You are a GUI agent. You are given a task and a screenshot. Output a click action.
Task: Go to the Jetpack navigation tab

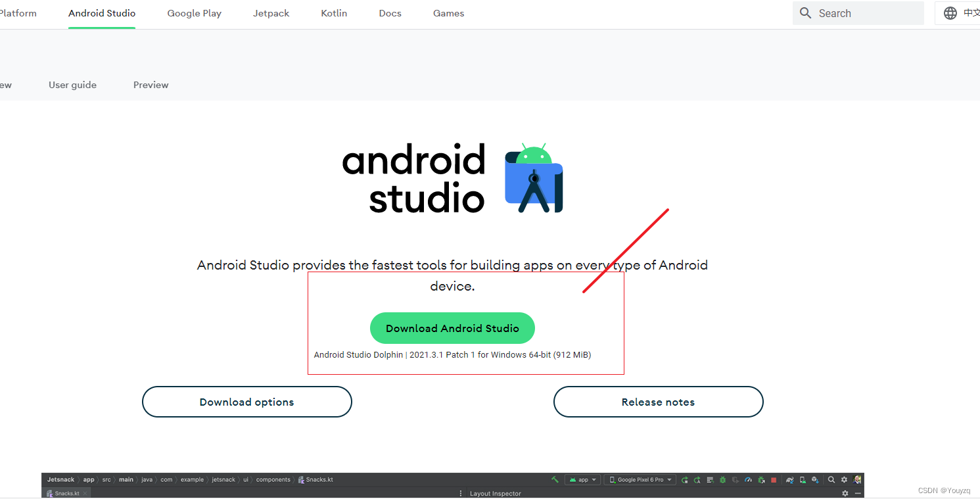271,13
